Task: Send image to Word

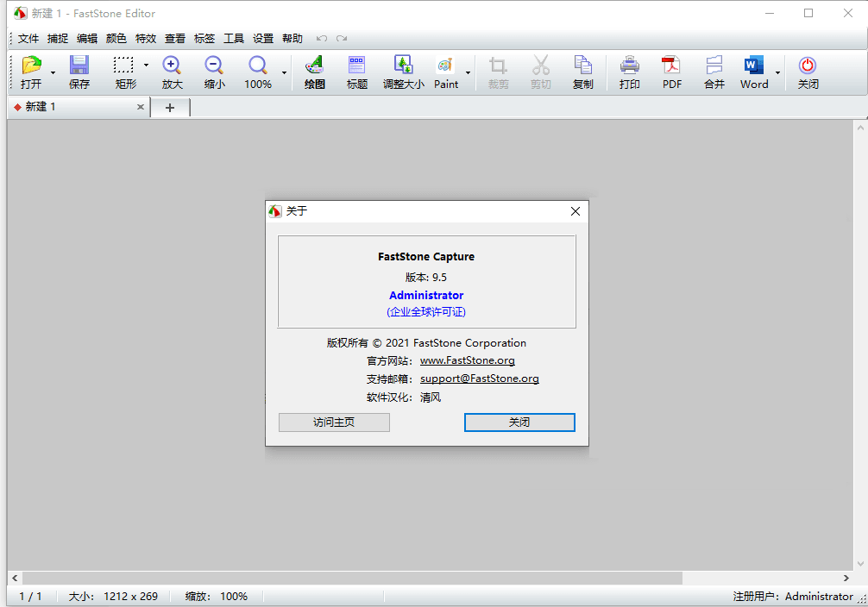Action: (x=754, y=66)
